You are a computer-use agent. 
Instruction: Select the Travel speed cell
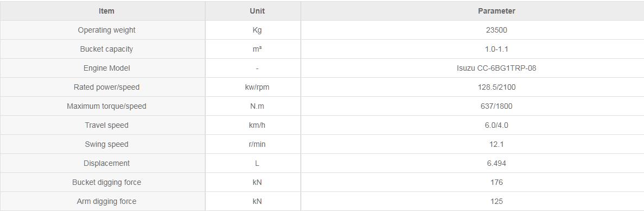[x=106, y=125]
